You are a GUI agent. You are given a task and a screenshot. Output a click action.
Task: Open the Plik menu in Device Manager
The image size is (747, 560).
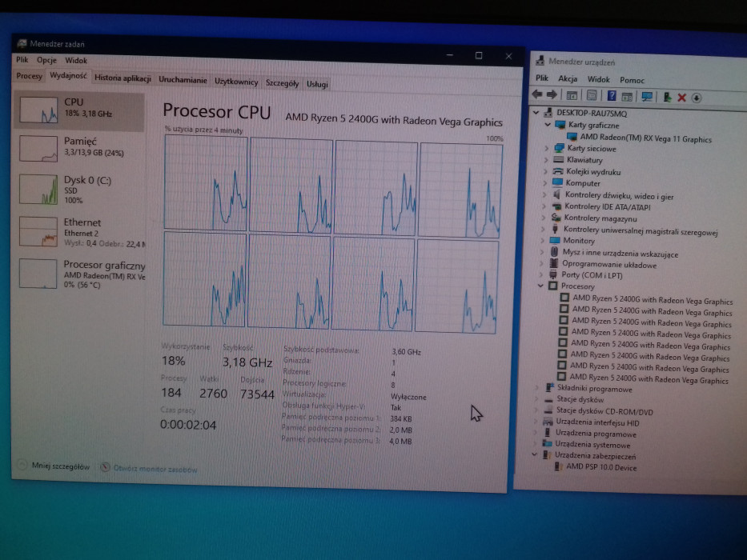pos(542,78)
